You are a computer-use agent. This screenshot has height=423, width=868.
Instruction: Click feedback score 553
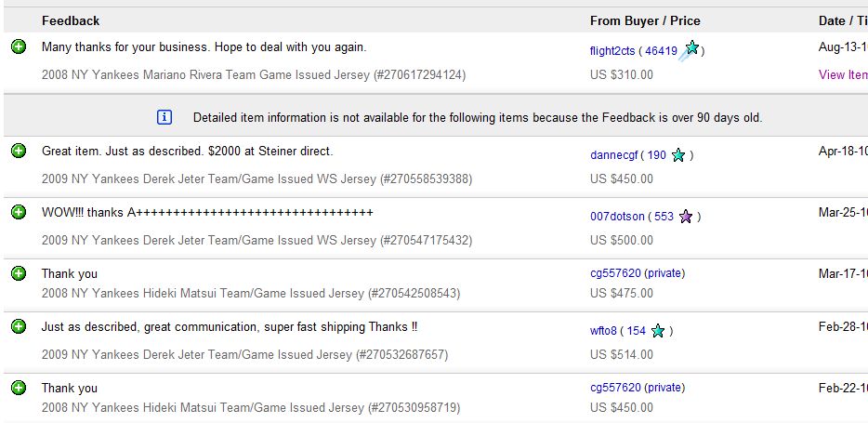[x=664, y=217]
